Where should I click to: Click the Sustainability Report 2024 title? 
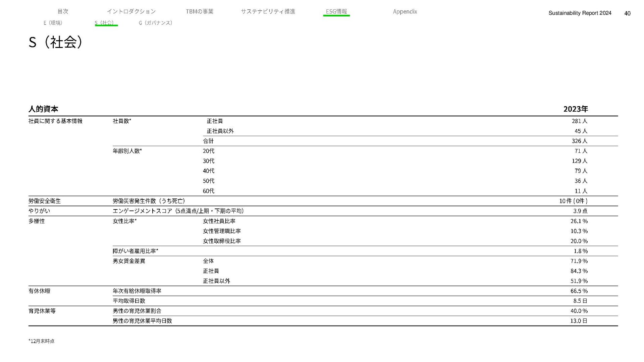(x=580, y=13)
